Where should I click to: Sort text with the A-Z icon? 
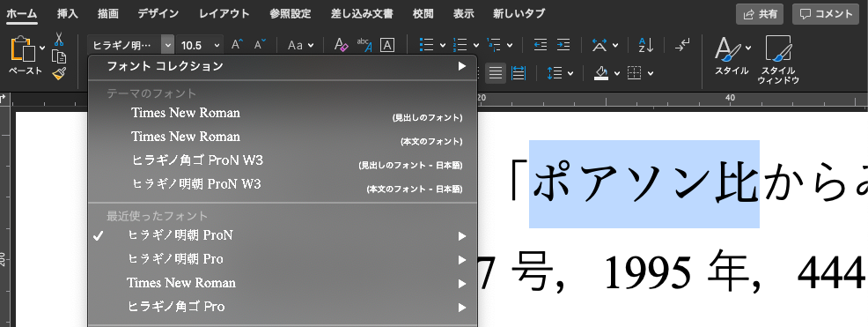tap(646, 45)
